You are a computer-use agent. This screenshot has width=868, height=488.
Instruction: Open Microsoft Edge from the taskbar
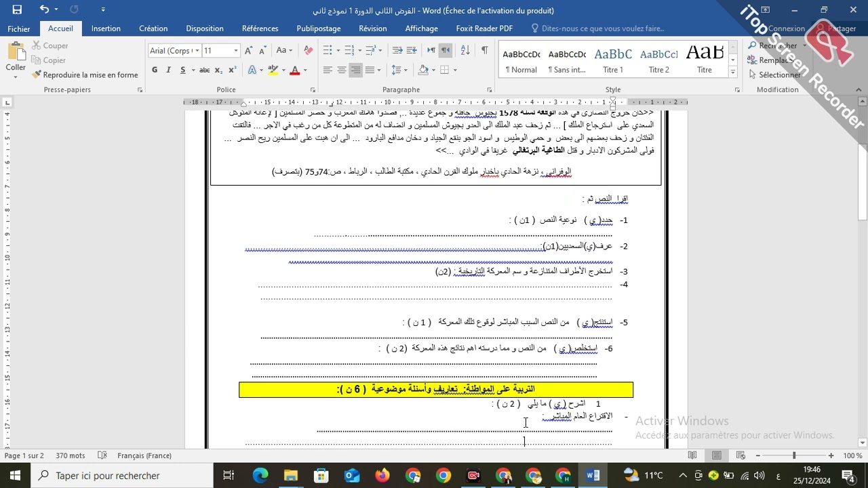pyautogui.click(x=260, y=476)
